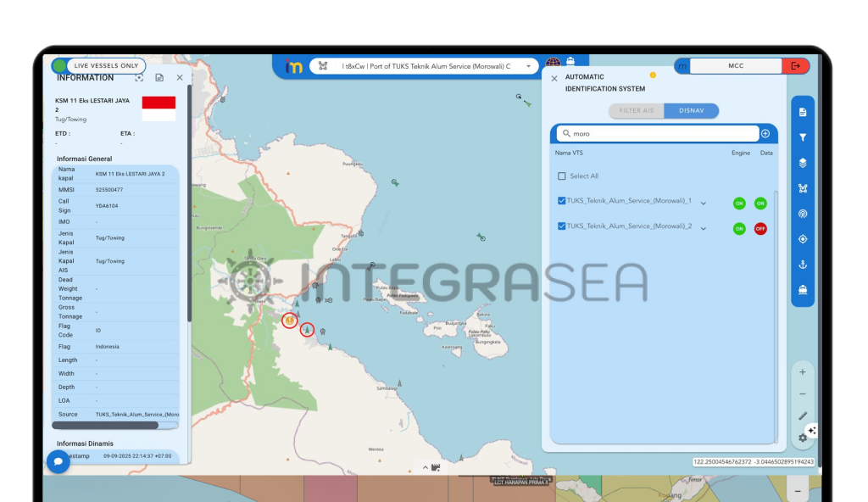Image resolution: width=868 pixels, height=502 pixels.
Task: Toggle Engine ON for Morowali_1
Action: click(739, 204)
